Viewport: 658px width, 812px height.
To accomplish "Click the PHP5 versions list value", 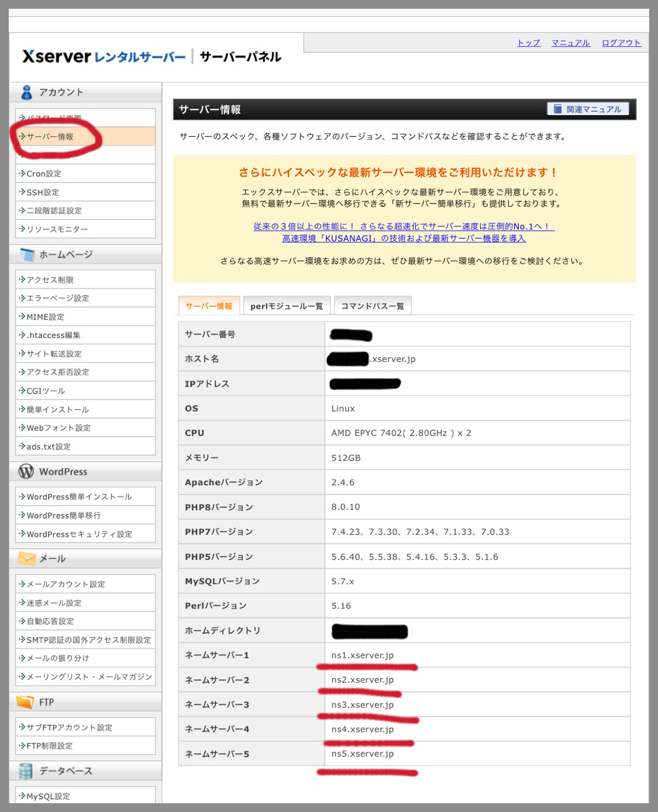I will pyautogui.click(x=415, y=557).
